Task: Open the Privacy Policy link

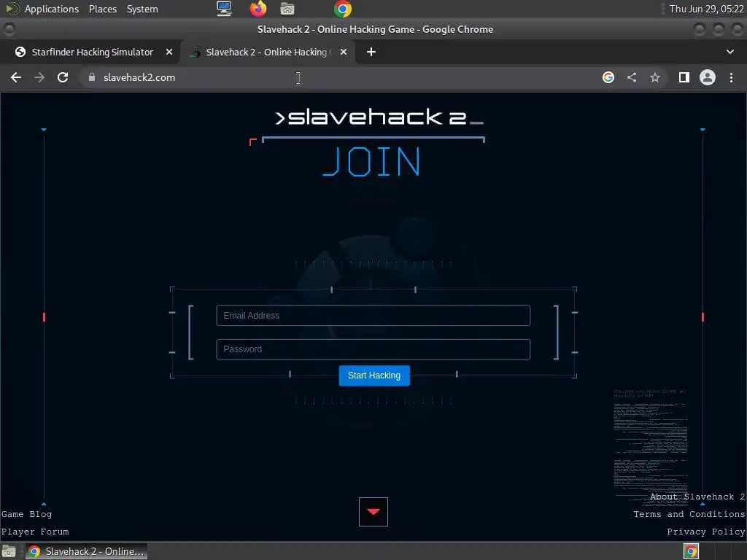Action: tap(706, 532)
